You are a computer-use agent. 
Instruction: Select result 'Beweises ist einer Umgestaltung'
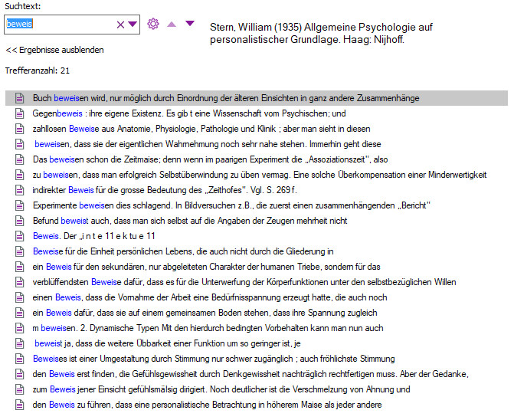click(x=214, y=359)
